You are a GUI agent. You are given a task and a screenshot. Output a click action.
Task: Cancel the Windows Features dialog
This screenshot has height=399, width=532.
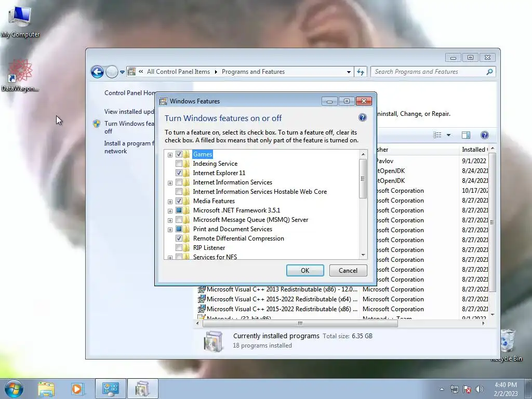pyautogui.click(x=348, y=270)
